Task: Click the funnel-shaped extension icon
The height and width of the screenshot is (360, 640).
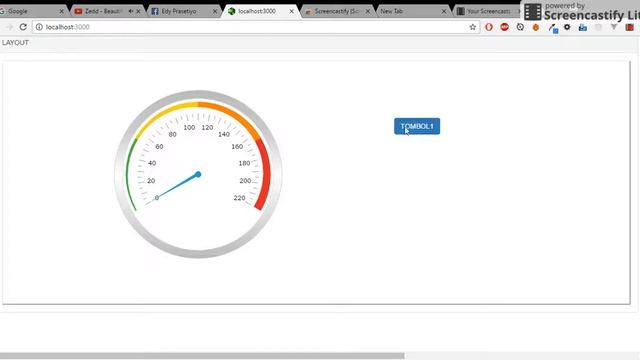Action: (614, 27)
